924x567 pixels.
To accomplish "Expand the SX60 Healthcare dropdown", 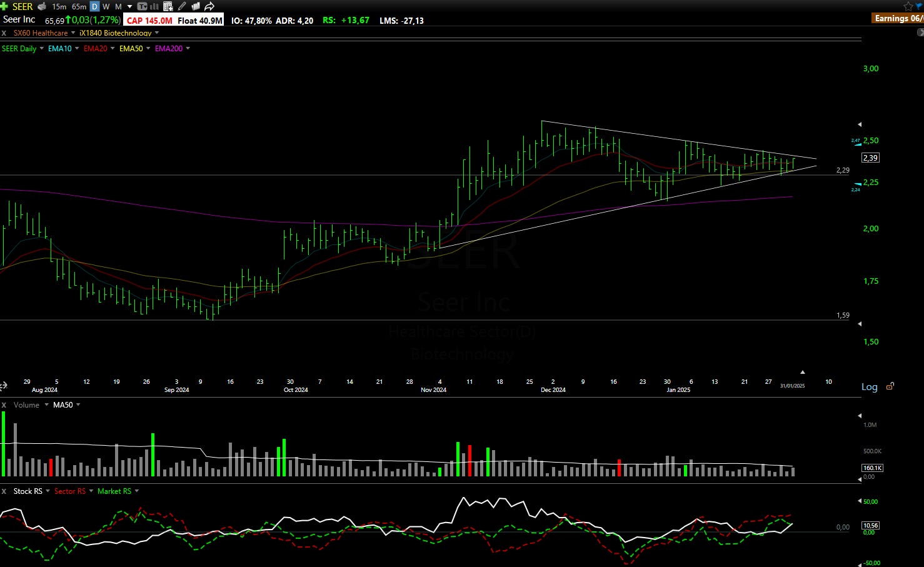I will pos(73,33).
